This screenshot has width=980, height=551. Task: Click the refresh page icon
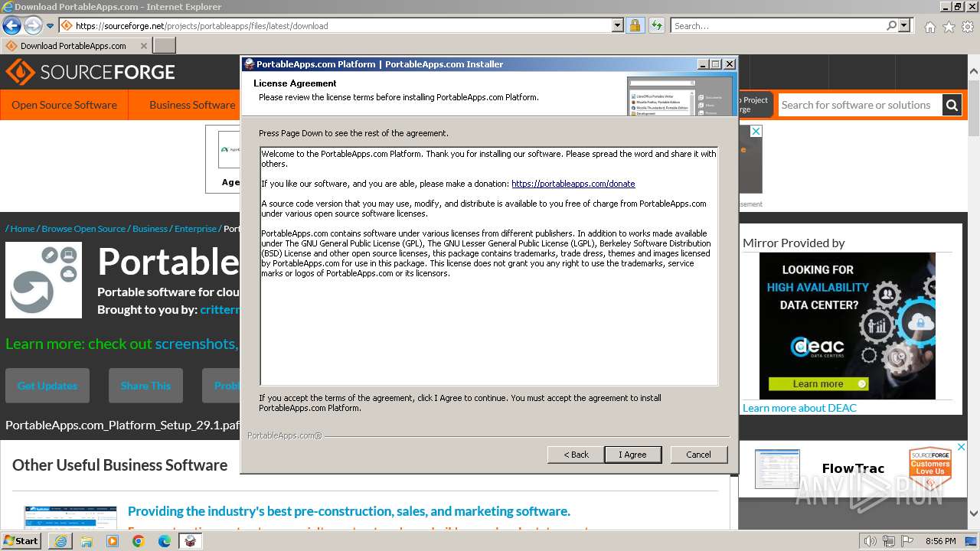coord(656,25)
